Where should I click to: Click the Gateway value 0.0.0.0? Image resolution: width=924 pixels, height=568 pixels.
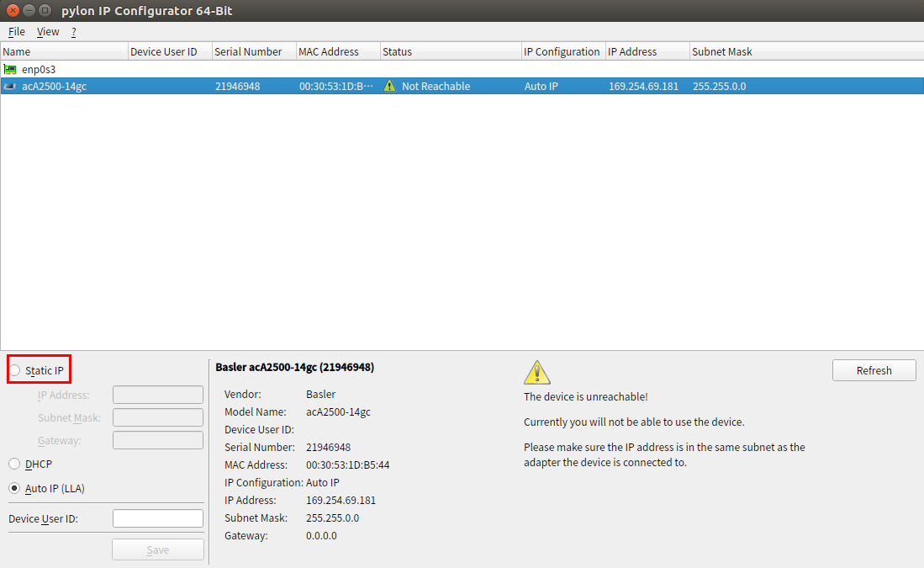tap(321, 535)
